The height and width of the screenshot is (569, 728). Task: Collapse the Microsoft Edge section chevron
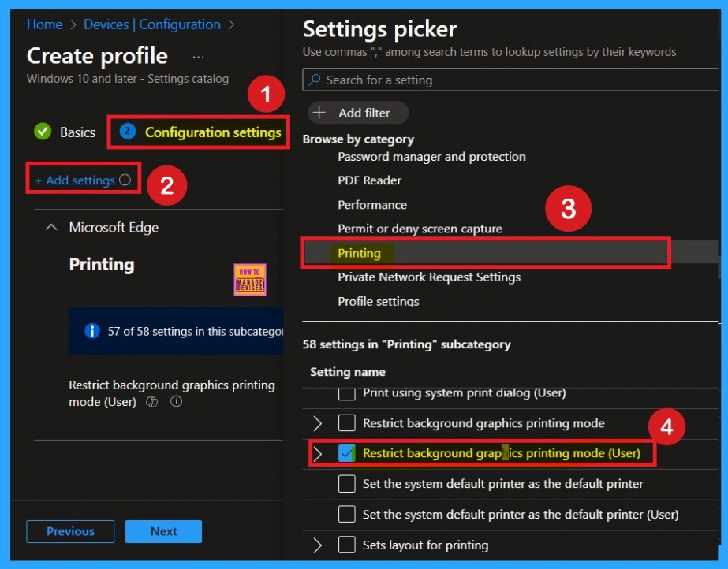point(51,227)
